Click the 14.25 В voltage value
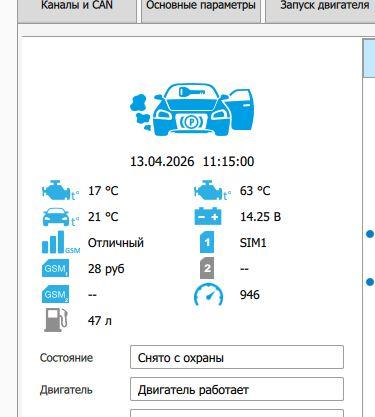This screenshot has width=375, height=417. (x=261, y=217)
